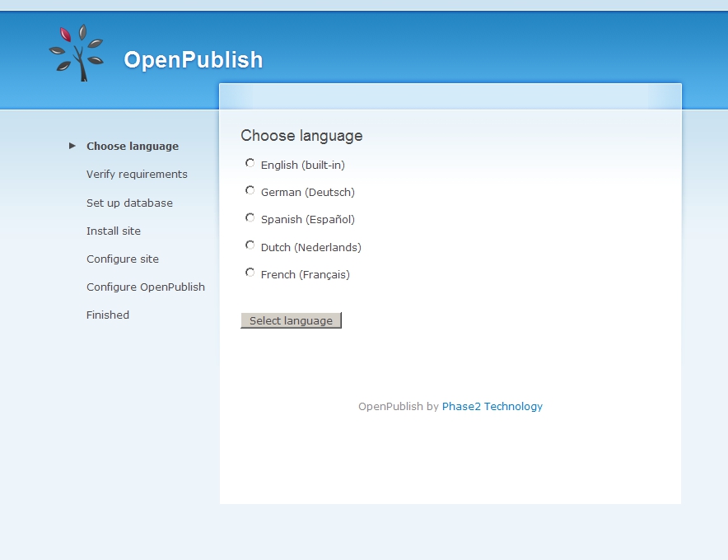Screen dimensions: 728x560
Task: Click the arrow marker beside Choose language
Action: pos(72,146)
